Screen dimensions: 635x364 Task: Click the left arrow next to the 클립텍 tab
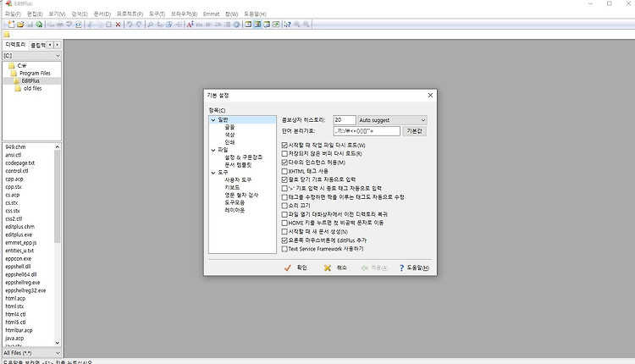tap(50, 45)
